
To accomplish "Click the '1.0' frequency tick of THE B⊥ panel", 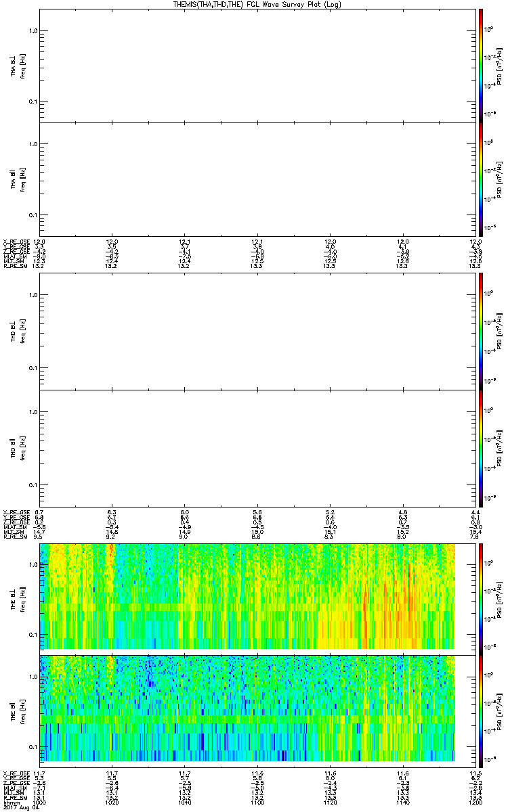I will [33, 564].
